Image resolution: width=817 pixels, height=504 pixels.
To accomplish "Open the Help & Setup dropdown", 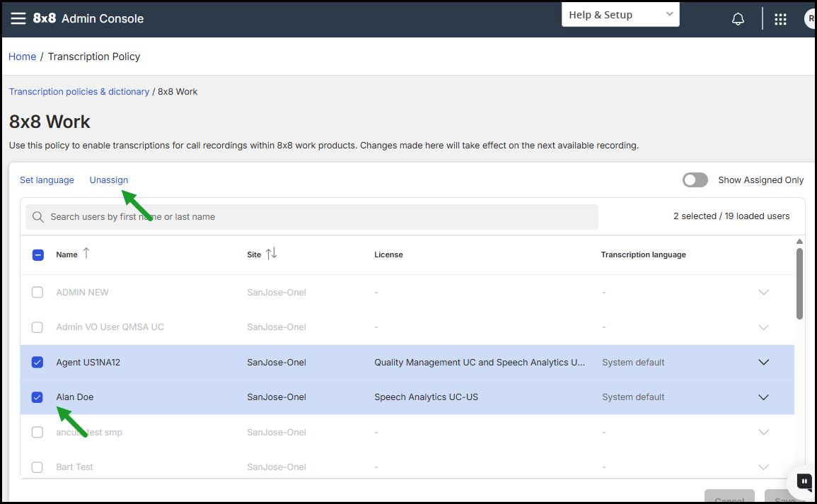I will coord(620,15).
